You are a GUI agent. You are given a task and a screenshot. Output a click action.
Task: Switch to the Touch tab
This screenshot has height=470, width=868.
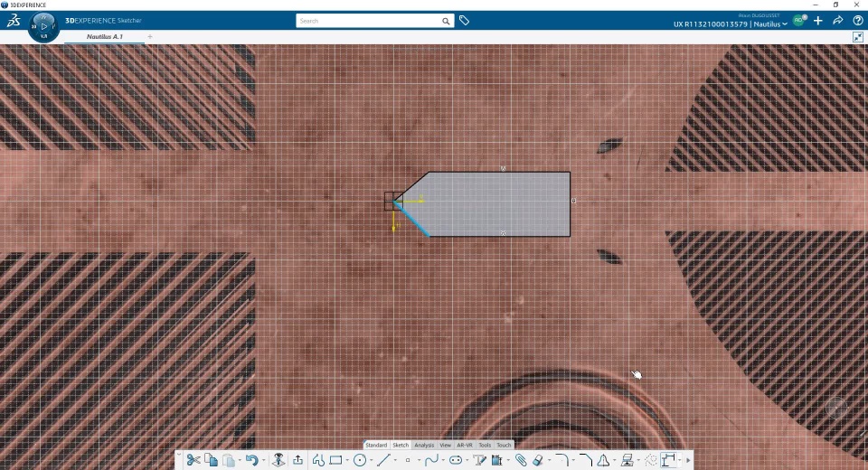tap(504, 445)
